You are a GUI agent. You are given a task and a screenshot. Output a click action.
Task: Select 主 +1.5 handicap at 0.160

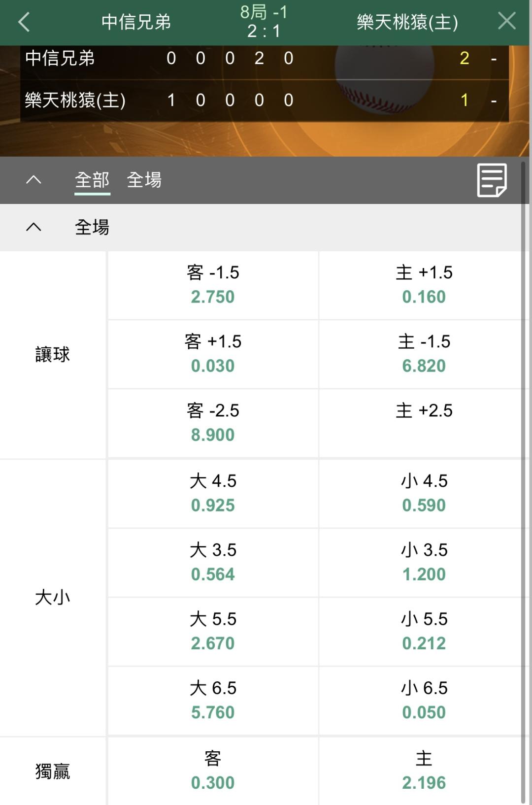[424, 285]
